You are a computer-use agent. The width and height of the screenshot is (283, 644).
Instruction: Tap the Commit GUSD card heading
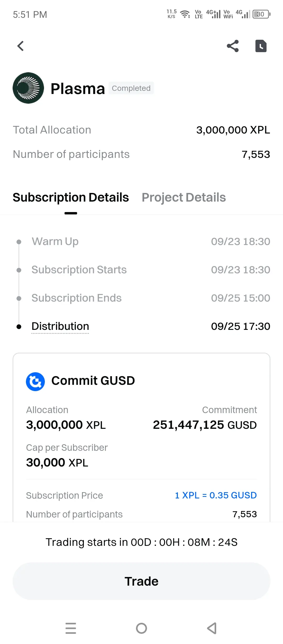pos(93,381)
